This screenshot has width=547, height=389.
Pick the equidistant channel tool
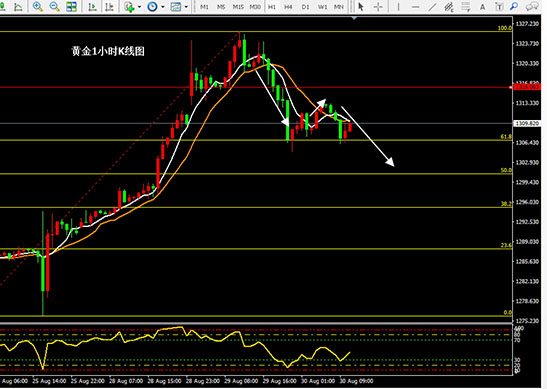449,7
